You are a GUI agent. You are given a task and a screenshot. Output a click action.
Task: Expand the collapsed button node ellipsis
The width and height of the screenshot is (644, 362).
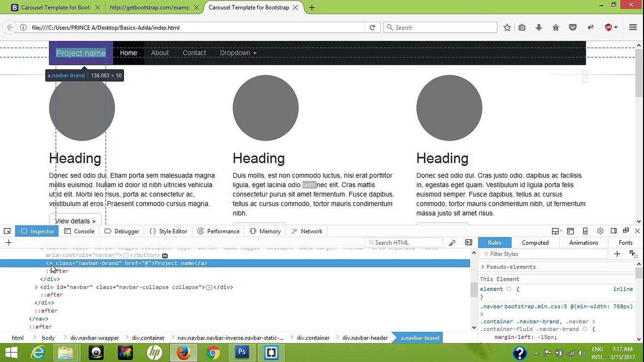126,255
